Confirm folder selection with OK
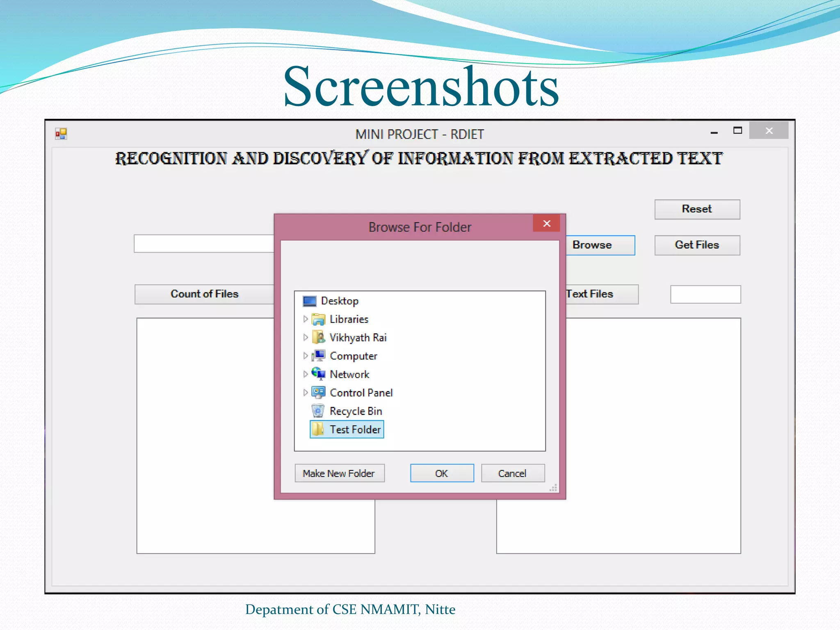Screen dimensions: 840x630 (x=442, y=473)
